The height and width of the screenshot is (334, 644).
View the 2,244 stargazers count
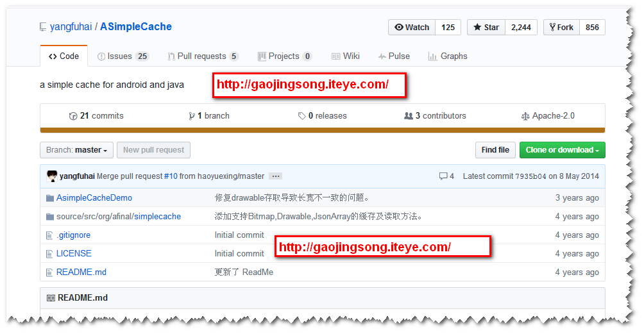coord(521,28)
